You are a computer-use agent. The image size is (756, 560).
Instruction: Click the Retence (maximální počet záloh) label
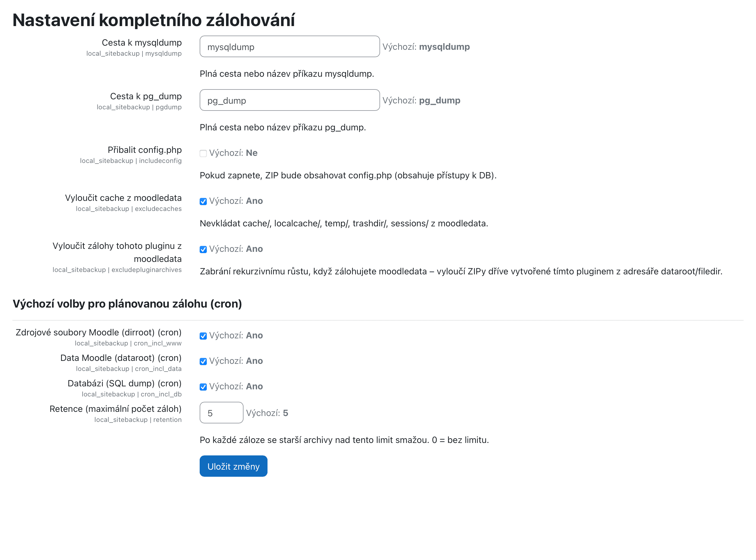coord(115,409)
